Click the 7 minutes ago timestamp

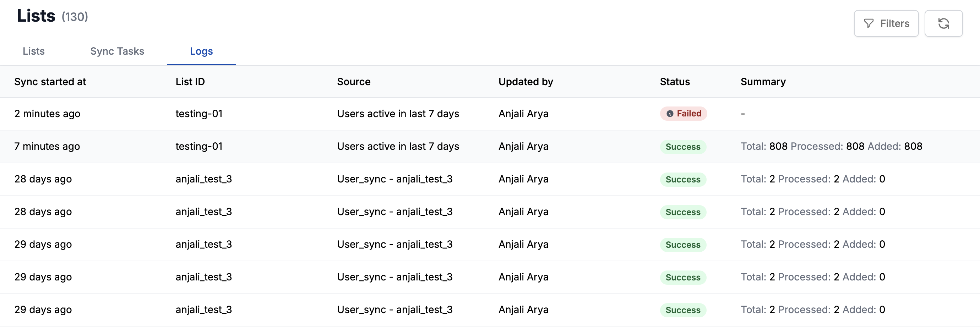coord(47,147)
